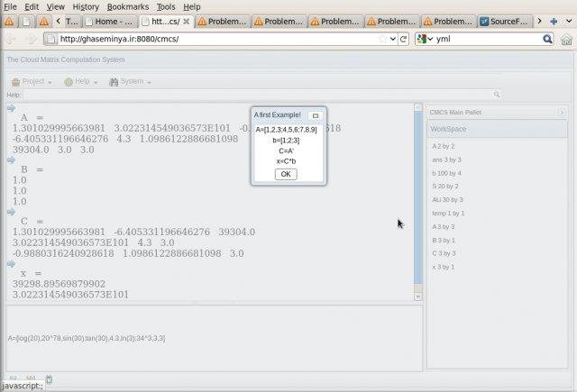Select workspace variable 'C 3 by 3'
This screenshot has width=577, height=392.
444,253
